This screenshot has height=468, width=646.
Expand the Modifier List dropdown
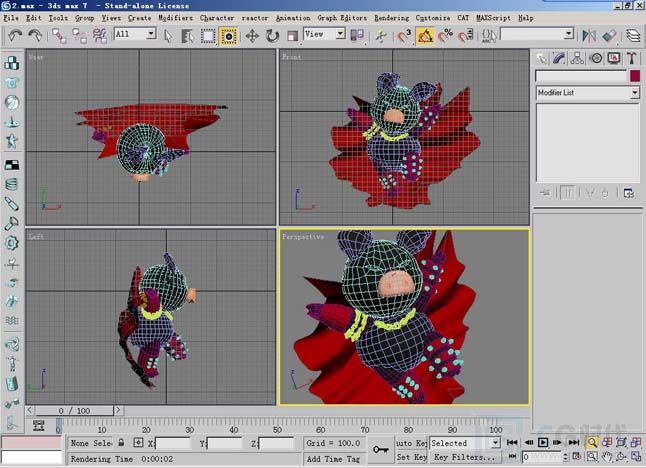pyautogui.click(x=634, y=93)
